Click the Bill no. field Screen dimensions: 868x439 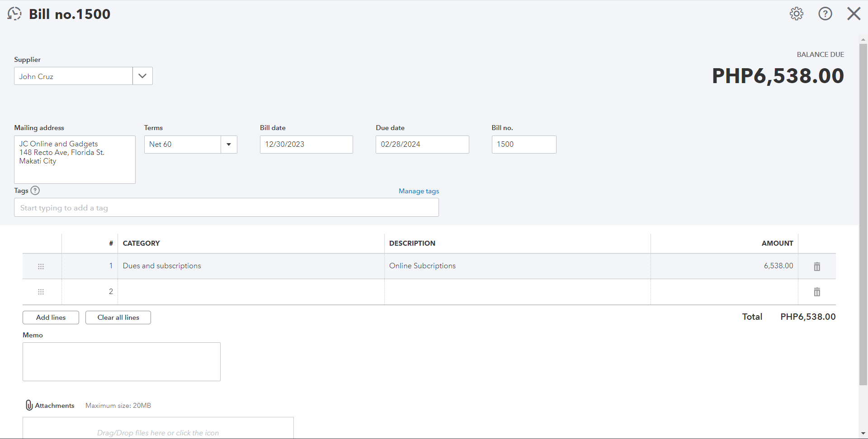pos(524,145)
